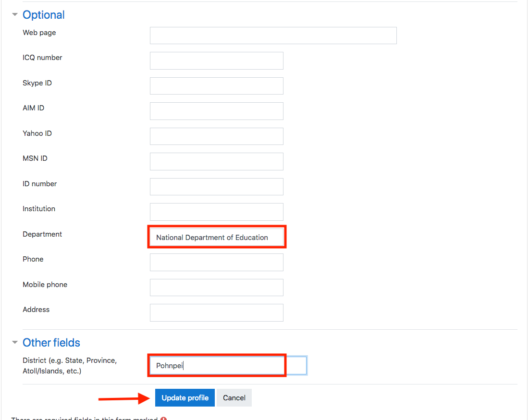
Task: Open the Optional section heading link
Action: (x=44, y=15)
